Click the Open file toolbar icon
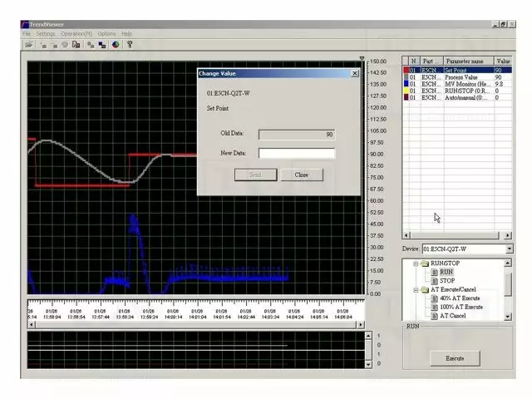This screenshot has width=532, height=399. pyautogui.click(x=27, y=44)
